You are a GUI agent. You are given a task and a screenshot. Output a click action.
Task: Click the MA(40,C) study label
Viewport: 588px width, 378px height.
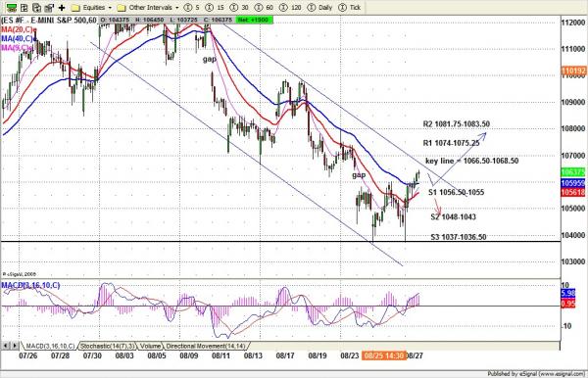pos(19,38)
